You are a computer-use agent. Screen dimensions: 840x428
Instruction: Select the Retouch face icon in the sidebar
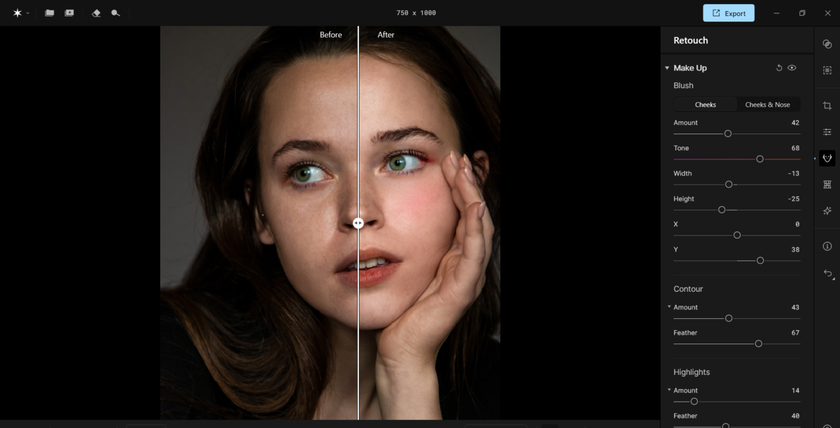[x=827, y=158]
